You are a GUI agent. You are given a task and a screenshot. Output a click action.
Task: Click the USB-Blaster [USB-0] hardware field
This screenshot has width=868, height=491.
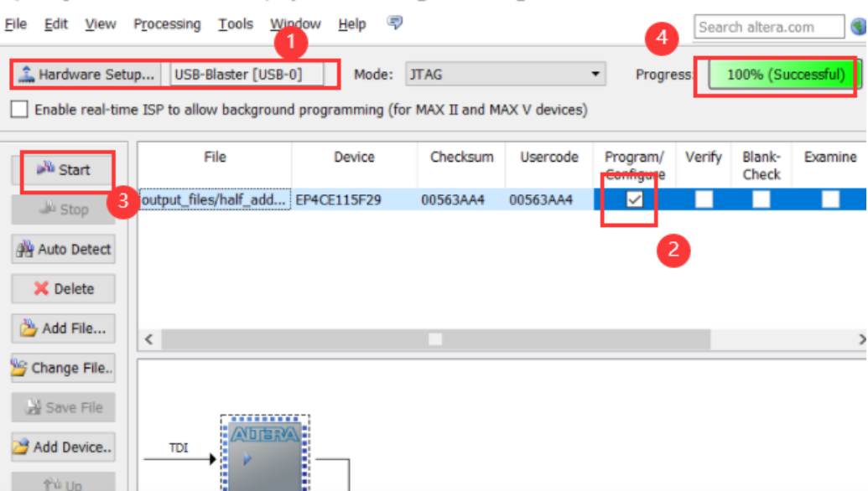(247, 74)
